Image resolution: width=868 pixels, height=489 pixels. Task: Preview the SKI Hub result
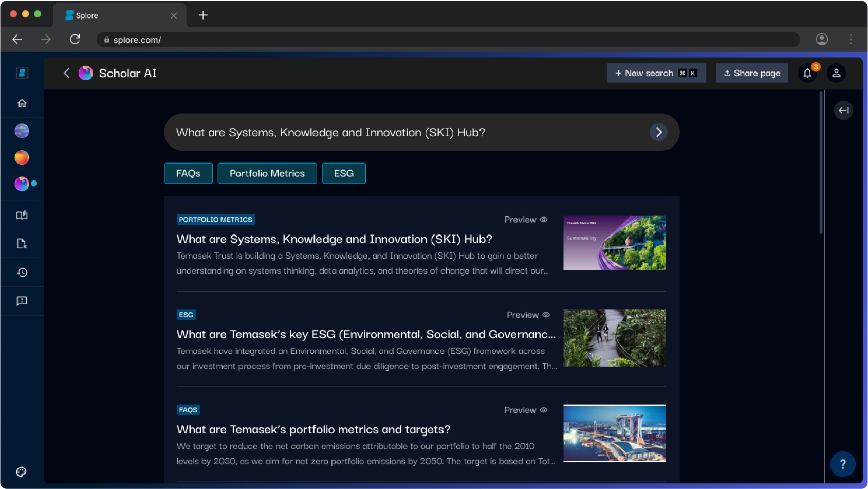coord(526,220)
